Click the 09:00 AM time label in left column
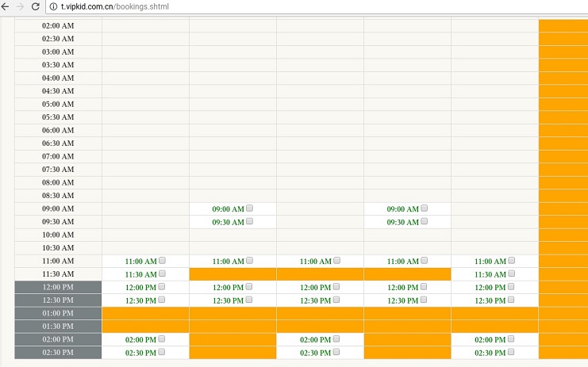Image resolution: width=588 pixels, height=367 pixels. coord(58,208)
